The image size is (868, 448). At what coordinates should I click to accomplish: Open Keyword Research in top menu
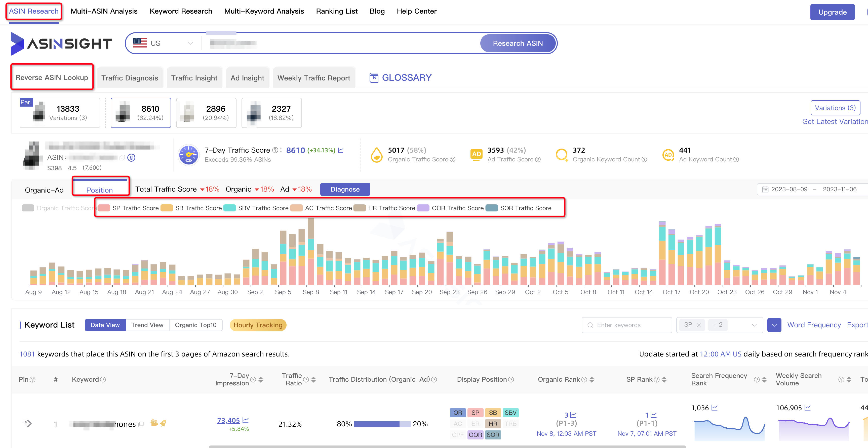click(x=181, y=11)
